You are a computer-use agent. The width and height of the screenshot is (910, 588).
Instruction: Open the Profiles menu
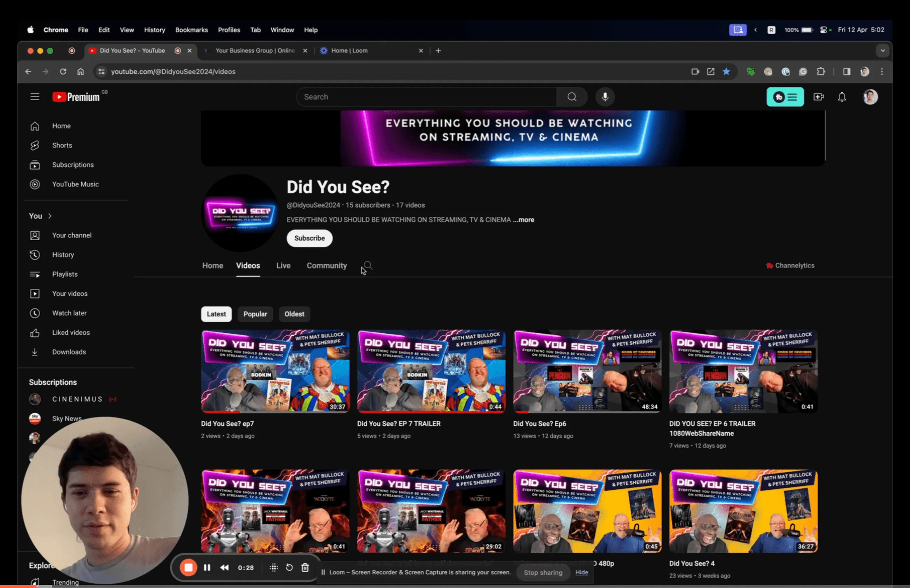[x=229, y=30]
